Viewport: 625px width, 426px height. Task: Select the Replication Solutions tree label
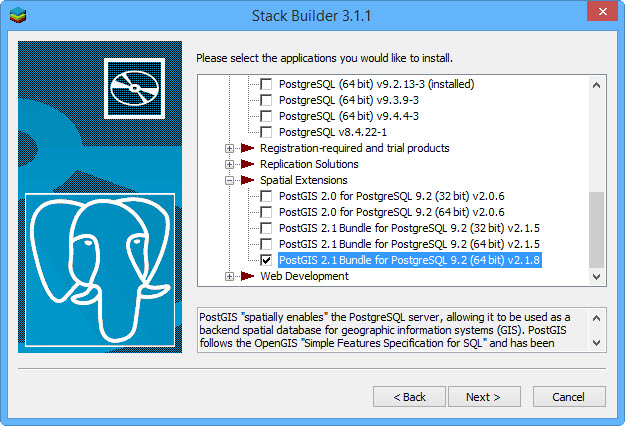[x=309, y=164]
